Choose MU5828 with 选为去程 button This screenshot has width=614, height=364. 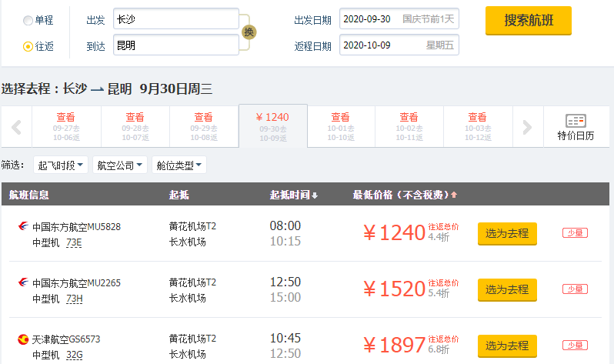507,233
